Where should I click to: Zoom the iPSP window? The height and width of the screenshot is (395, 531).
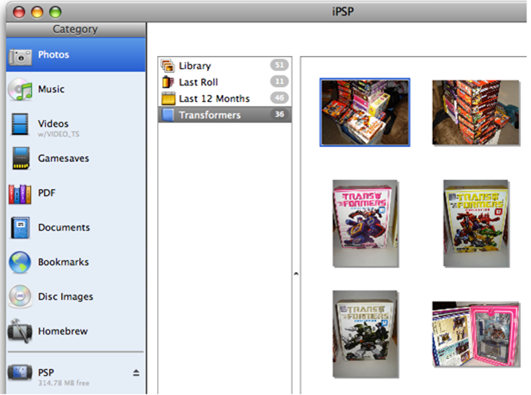[x=55, y=12]
